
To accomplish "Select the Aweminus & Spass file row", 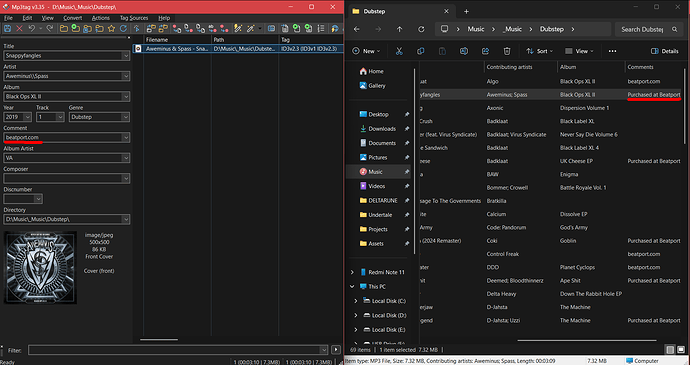I will 238,49.
